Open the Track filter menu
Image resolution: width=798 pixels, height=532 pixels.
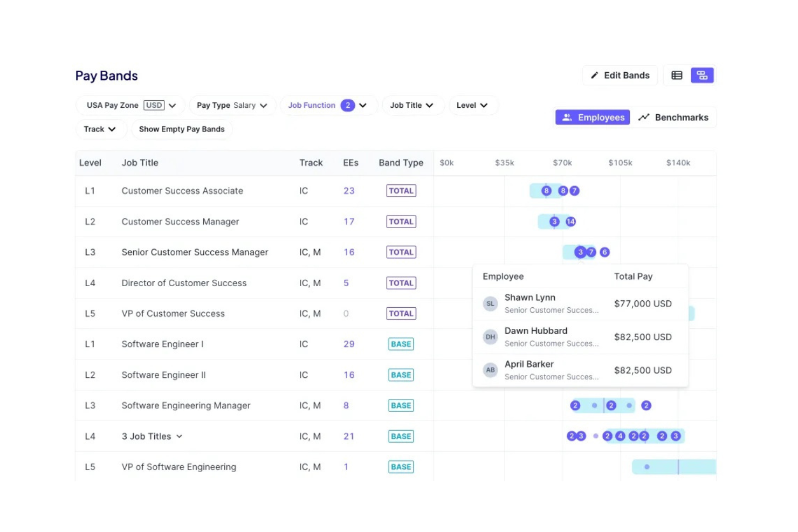coord(100,129)
